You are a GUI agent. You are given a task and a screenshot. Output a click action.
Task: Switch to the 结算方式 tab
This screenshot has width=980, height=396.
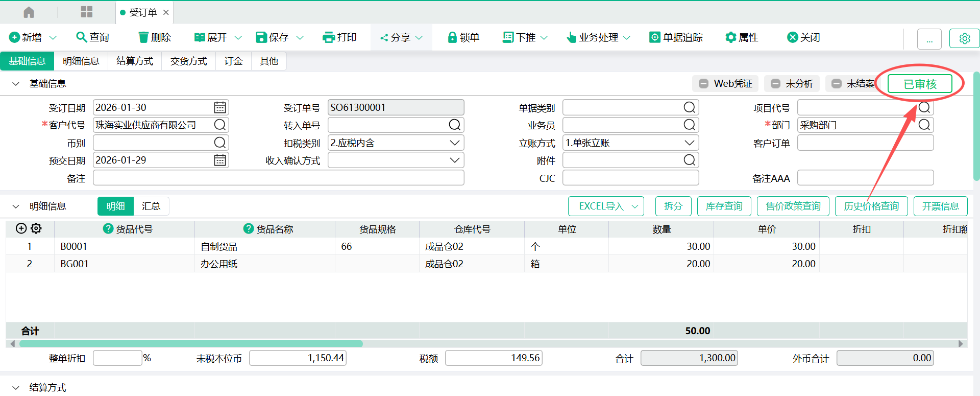click(x=135, y=61)
